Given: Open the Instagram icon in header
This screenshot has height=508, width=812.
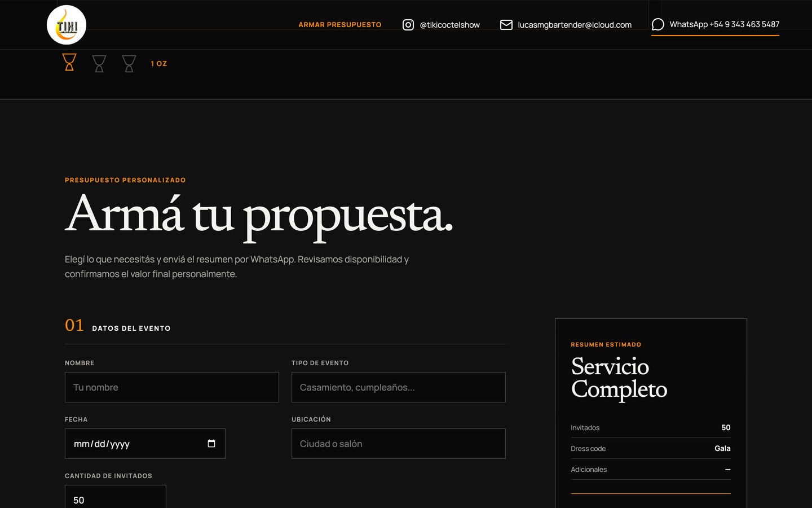Looking at the screenshot, I should 408,25.
